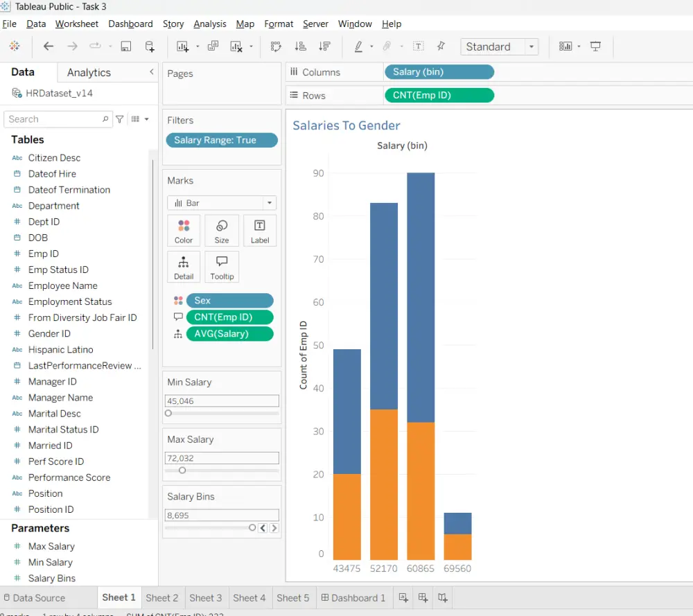Click the Fix Axes pin icon
Image resolution: width=693 pixels, height=616 pixels.
point(441,46)
